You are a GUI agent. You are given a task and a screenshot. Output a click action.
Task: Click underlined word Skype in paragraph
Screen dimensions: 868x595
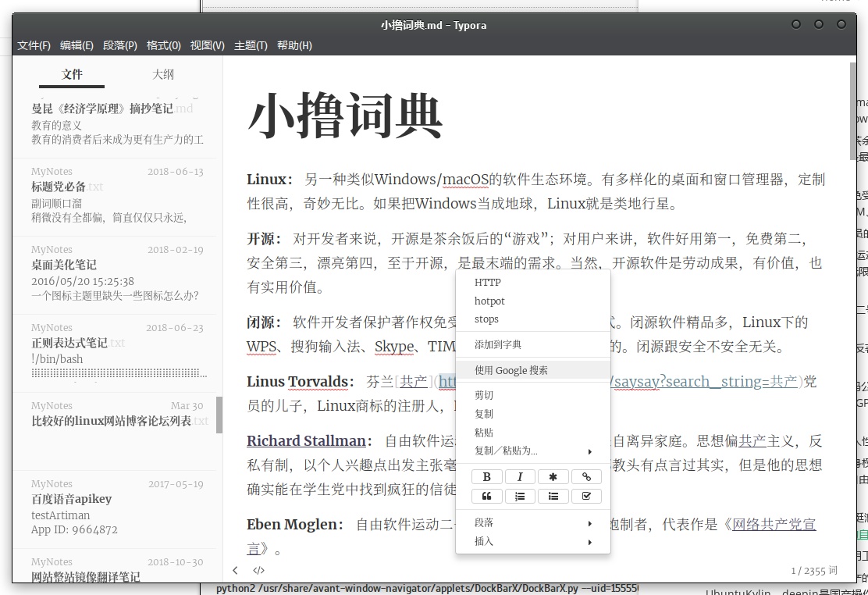(x=394, y=347)
